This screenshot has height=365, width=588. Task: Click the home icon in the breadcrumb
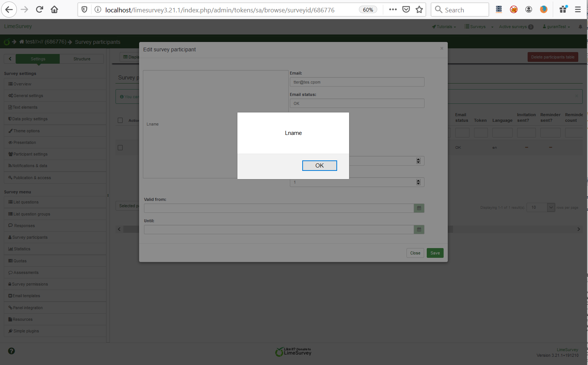click(22, 42)
